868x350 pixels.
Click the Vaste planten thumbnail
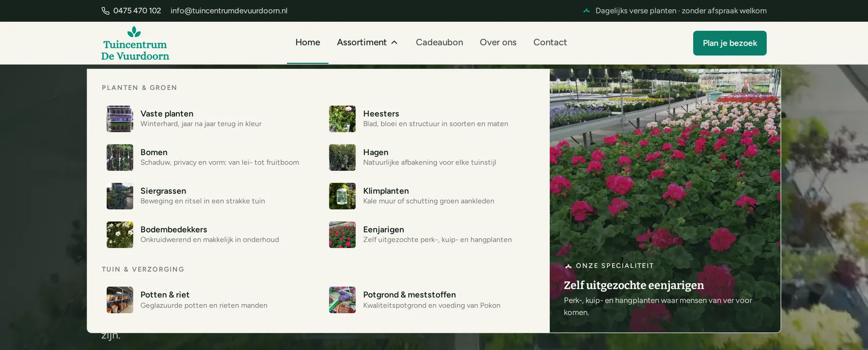(x=120, y=119)
